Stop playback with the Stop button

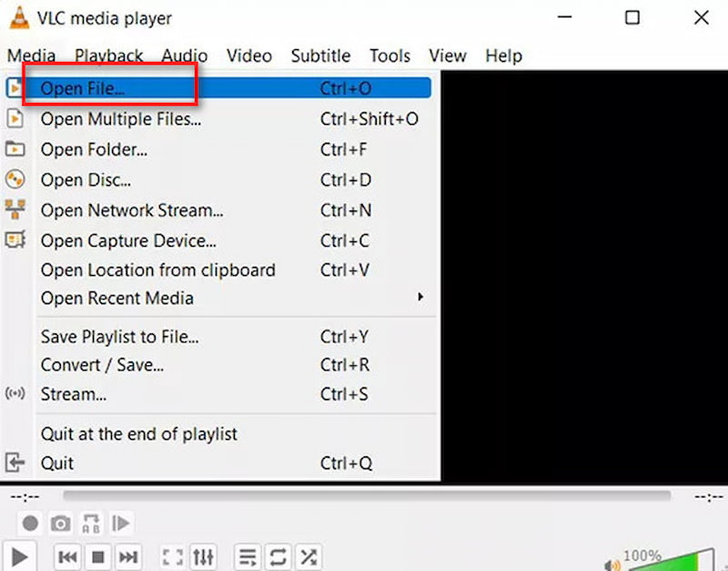coord(98,556)
